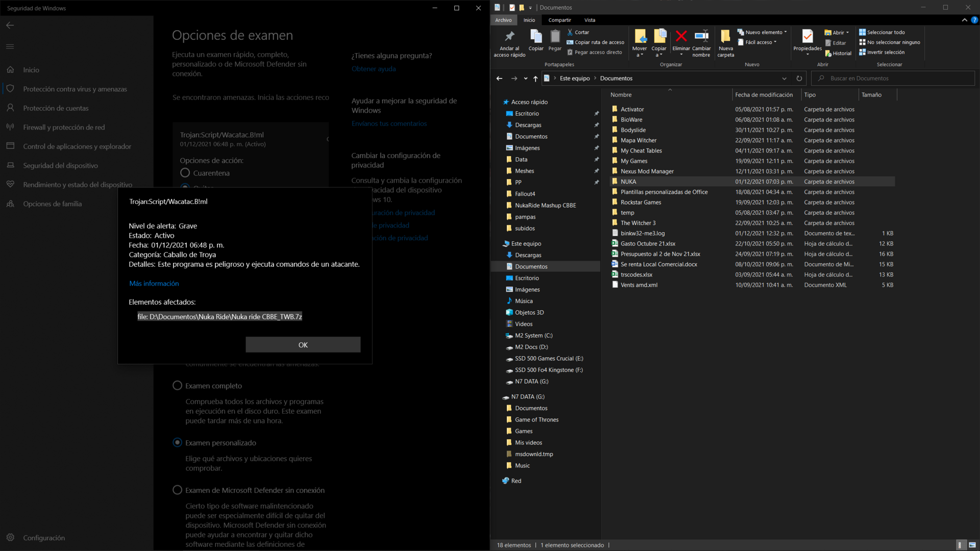Select Game of Thrones folder in tree
Screen dimensions: 980x551
click(536, 419)
